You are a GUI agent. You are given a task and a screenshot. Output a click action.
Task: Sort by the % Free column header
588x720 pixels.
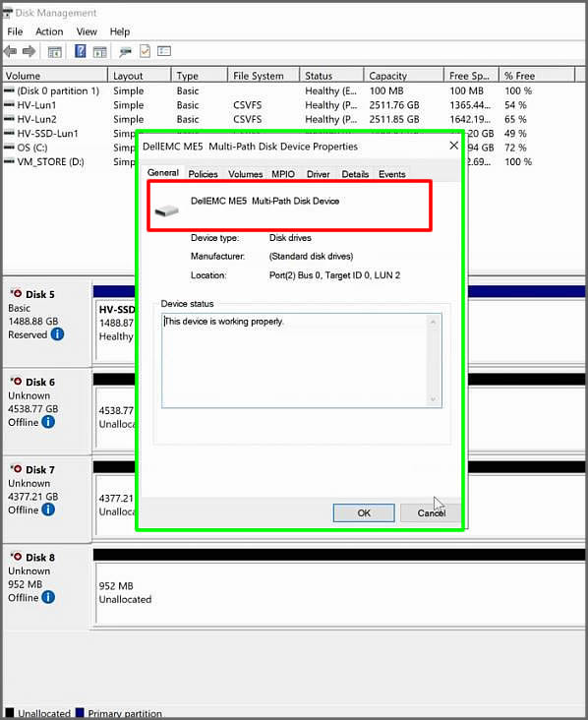coord(537,76)
